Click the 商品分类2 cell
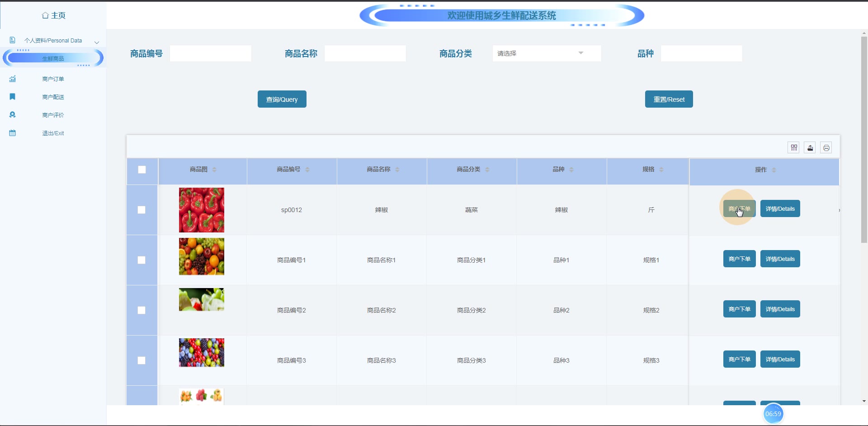This screenshot has width=868, height=426. (472, 310)
